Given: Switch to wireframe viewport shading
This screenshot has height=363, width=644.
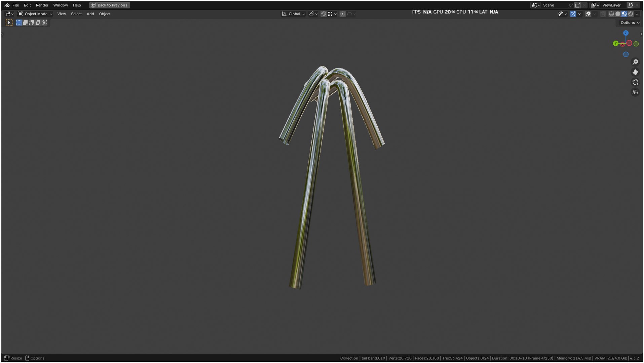Looking at the screenshot, I should coord(611,14).
